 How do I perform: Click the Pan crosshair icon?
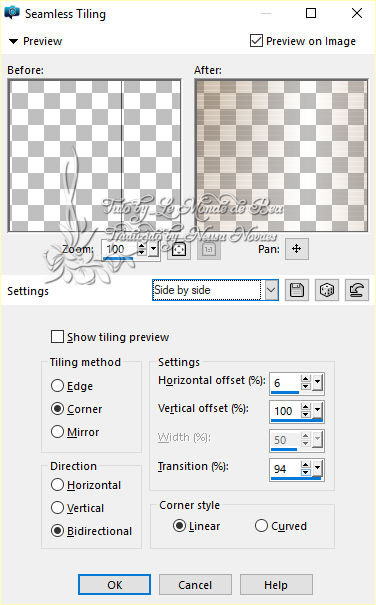[296, 249]
